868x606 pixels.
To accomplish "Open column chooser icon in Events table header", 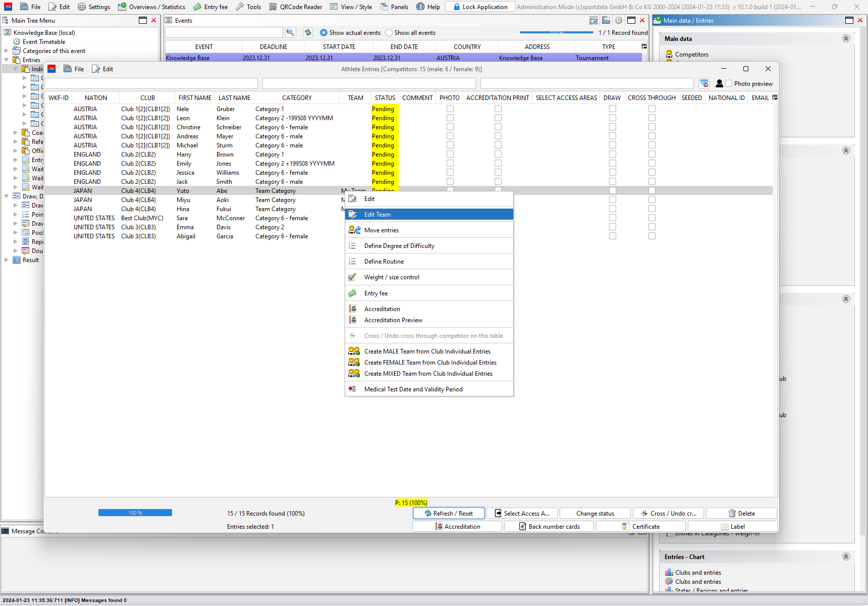I will 644,46.
